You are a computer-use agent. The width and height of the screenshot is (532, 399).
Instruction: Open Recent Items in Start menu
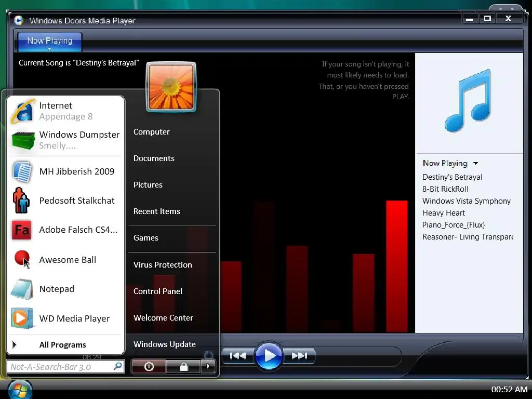(x=156, y=211)
